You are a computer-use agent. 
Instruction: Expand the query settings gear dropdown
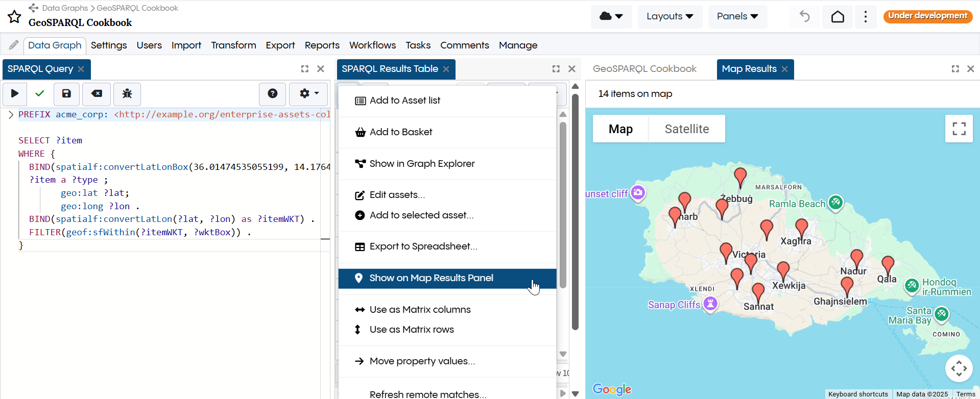308,93
